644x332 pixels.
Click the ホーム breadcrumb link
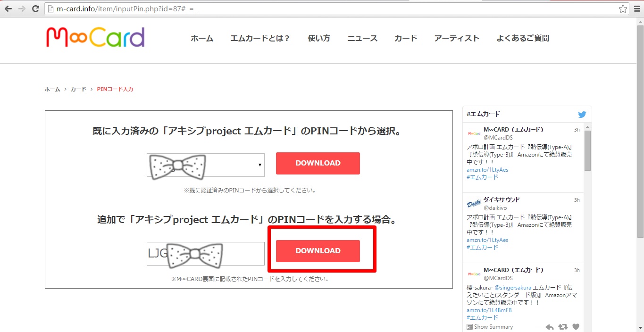point(52,89)
